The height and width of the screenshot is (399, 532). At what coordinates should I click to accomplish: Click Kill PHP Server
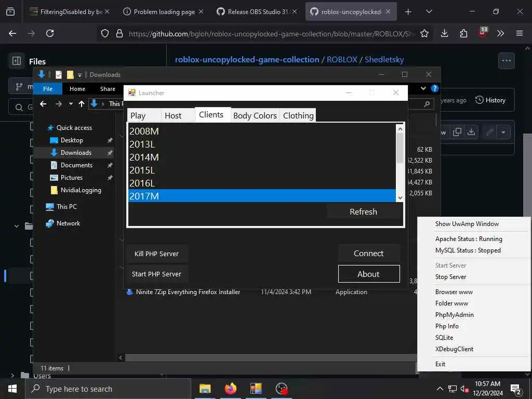[156, 254]
